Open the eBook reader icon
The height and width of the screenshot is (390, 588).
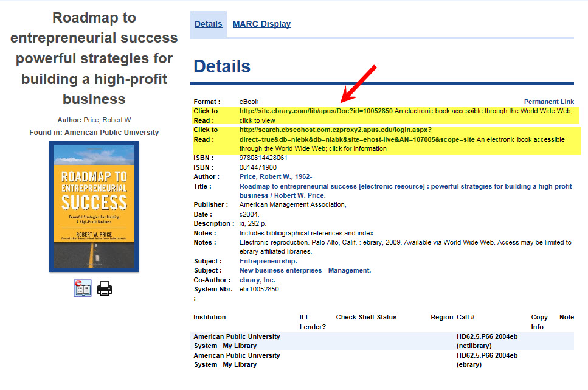(x=82, y=288)
